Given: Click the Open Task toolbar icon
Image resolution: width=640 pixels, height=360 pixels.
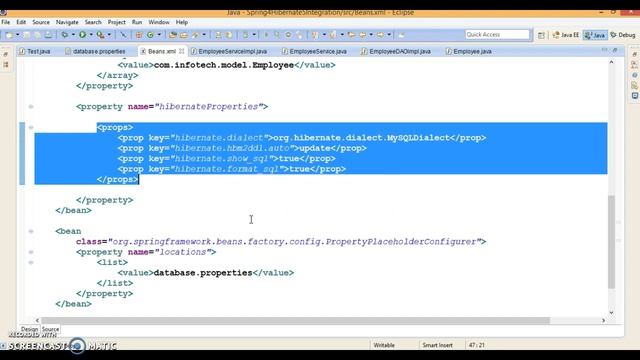Looking at the screenshot, I should point(184,35).
